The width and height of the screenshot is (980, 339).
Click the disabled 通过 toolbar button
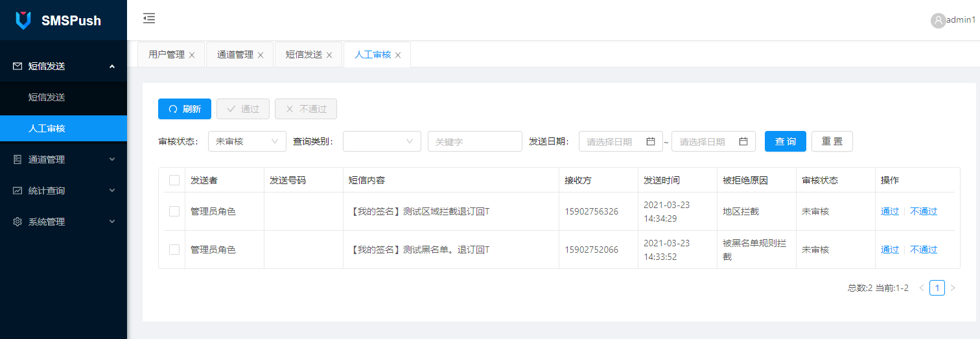243,109
